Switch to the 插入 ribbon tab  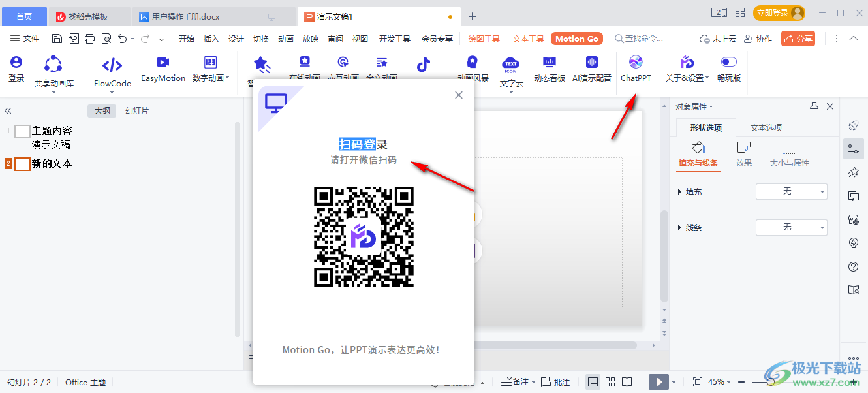pyautogui.click(x=211, y=39)
